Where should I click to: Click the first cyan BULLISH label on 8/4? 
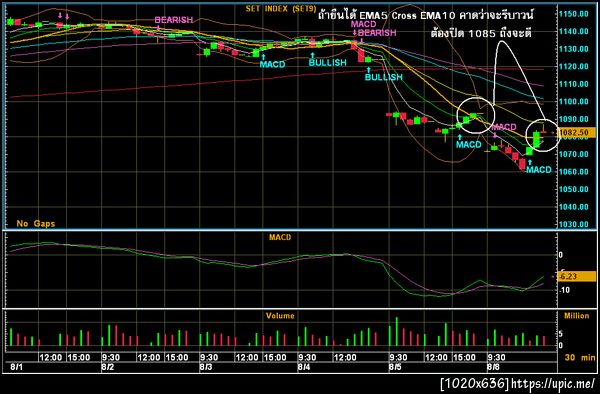coord(328,62)
